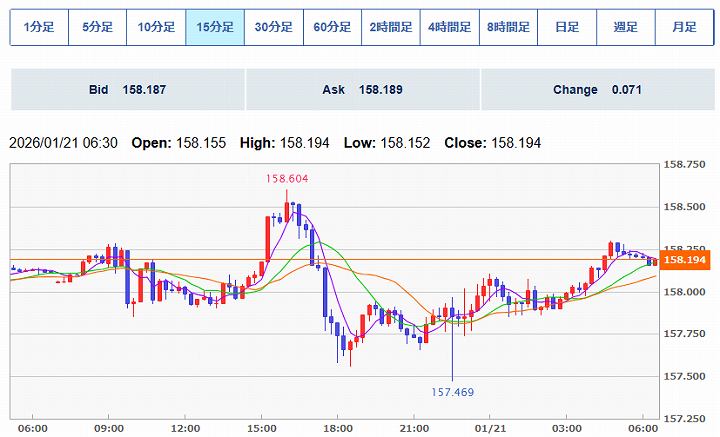This screenshot has height=437, width=720.
Task: Switch to the 5分足 chart
Action: point(97,27)
